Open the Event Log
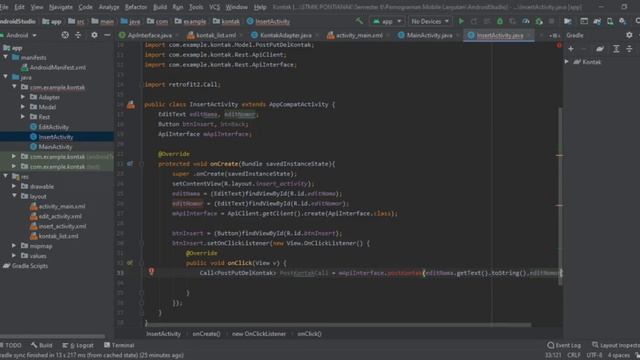This screenshot has height=360, width=640. point(564,345)
